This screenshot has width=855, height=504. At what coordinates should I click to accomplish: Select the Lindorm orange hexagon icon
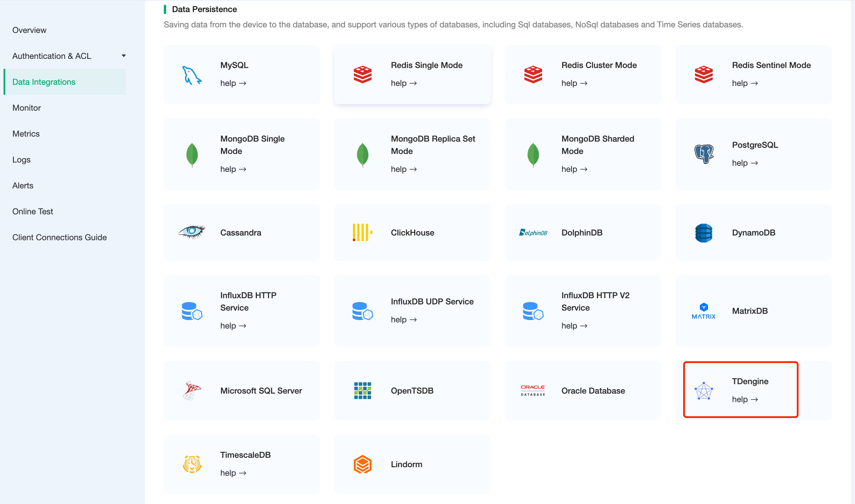(362, 464)
